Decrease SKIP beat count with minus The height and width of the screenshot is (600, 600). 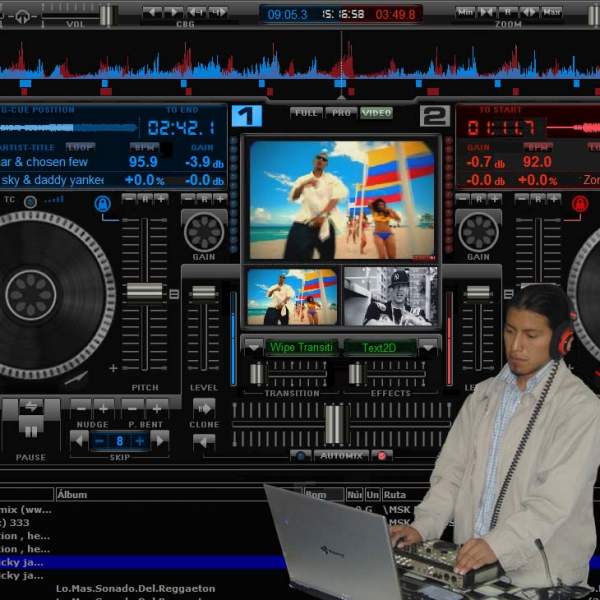pyautogui.click(x=99, y=441)
